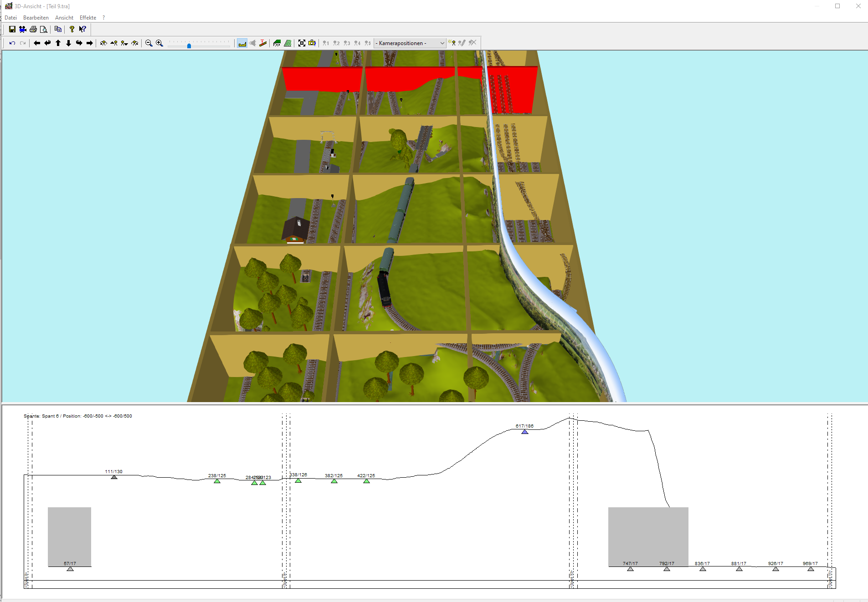This screenshot has height=602, width=868.
Task: Open the Kamerapositionen dropdown
Action: coord(410,43)
